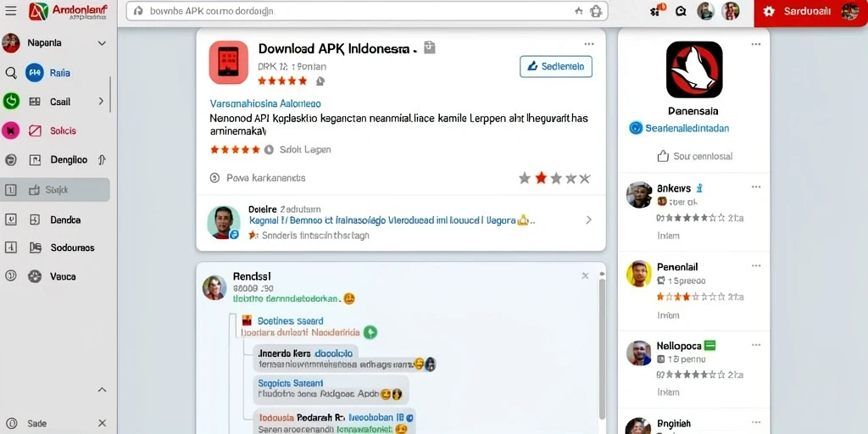This screenshot has width=868, height=434.
Task: Open the Sodouraos sidebar item
Action: pyautogui.click(x=72, y=248)
